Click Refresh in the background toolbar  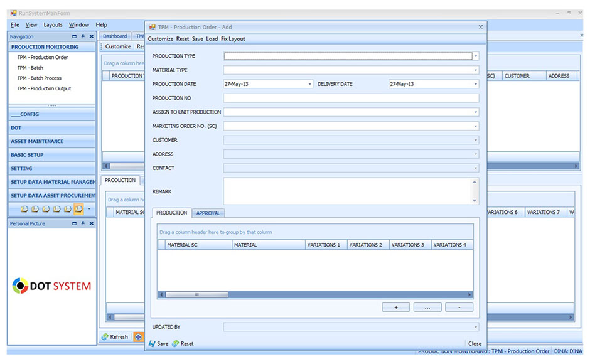pos(115,337)
